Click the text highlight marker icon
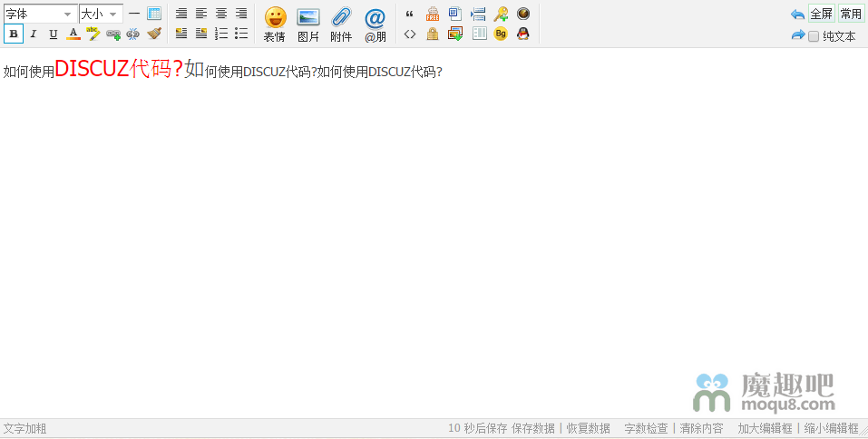Image resolution: width=868 pixels, height=439 pixels. (93, 34)
